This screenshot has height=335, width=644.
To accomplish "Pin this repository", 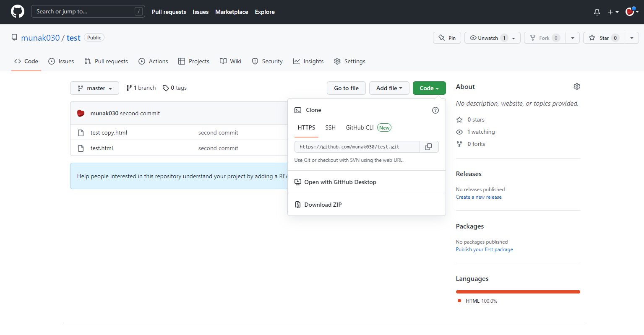I will [x=447, y=38].
